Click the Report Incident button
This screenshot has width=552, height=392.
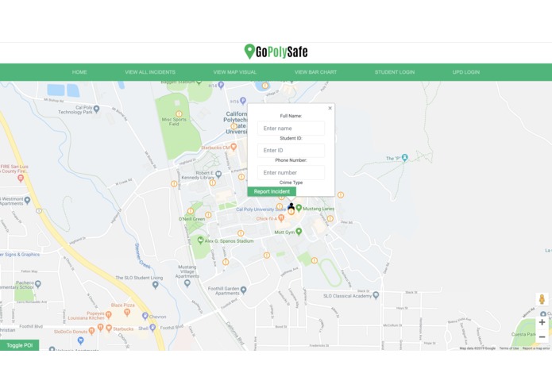pos(272,191)
